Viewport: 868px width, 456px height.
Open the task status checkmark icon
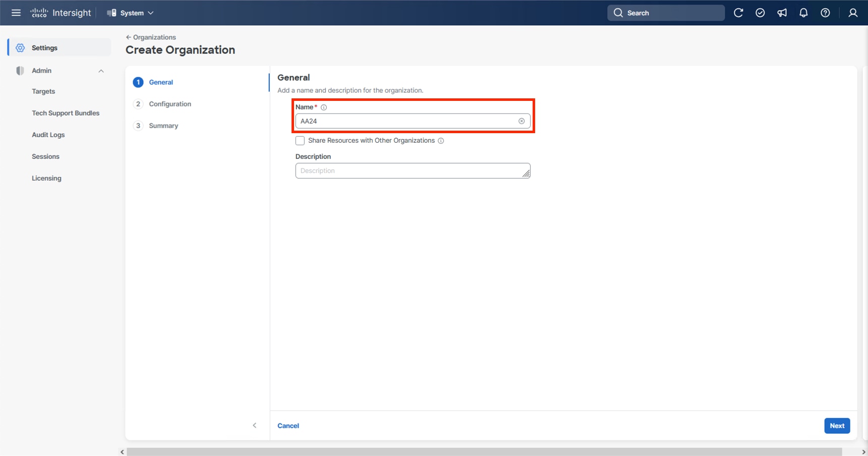[760, 13]
